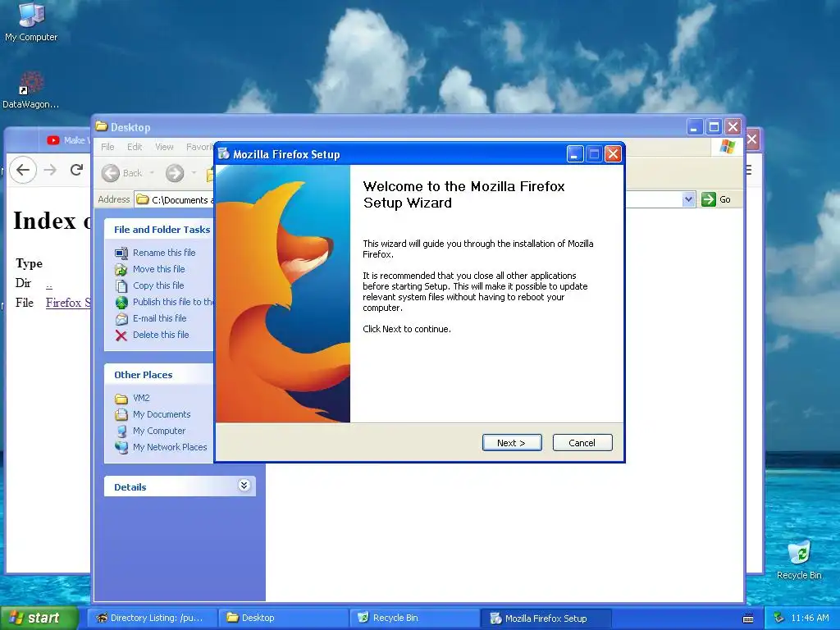
Task: Click the red X Delete this file icon
Action: pyautogui.click(x=121, y=336)
